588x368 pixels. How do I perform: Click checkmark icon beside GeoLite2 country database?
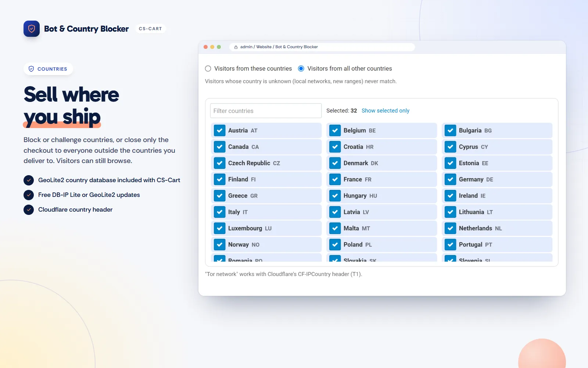[x=29, y=180]
